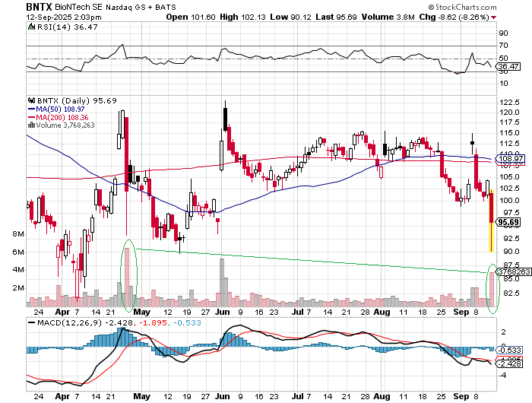Click the 108.97 price tag on the right axis
The width and height of the screenshot is (532, 403).
point(510,159)
